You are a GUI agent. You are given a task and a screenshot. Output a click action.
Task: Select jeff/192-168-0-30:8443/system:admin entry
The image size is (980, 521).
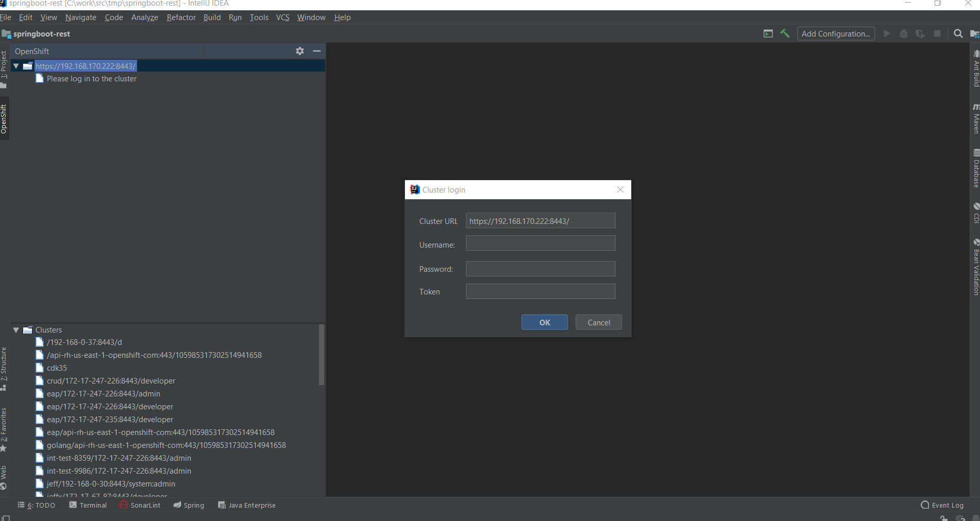tap(111, 483)
